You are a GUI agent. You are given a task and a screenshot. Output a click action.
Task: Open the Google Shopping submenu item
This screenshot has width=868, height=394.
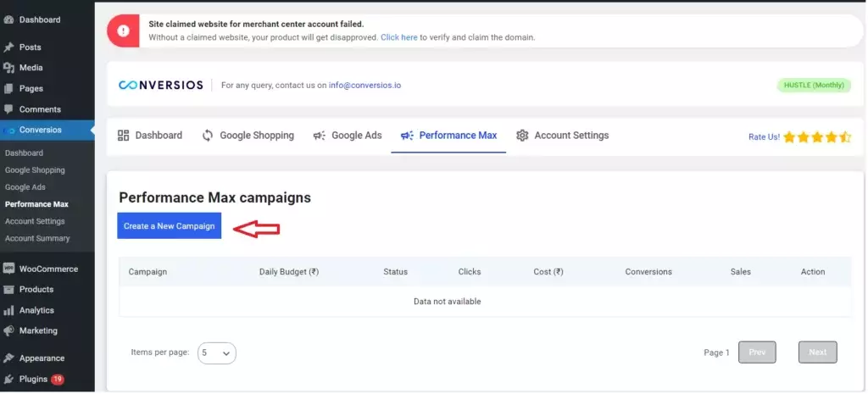(35, 170)
